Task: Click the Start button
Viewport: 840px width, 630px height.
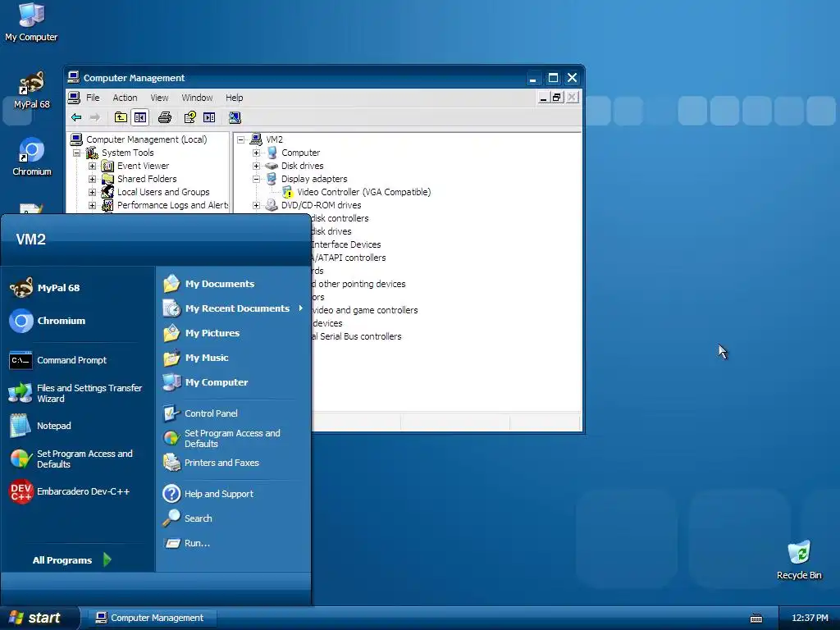Action: 39,618
